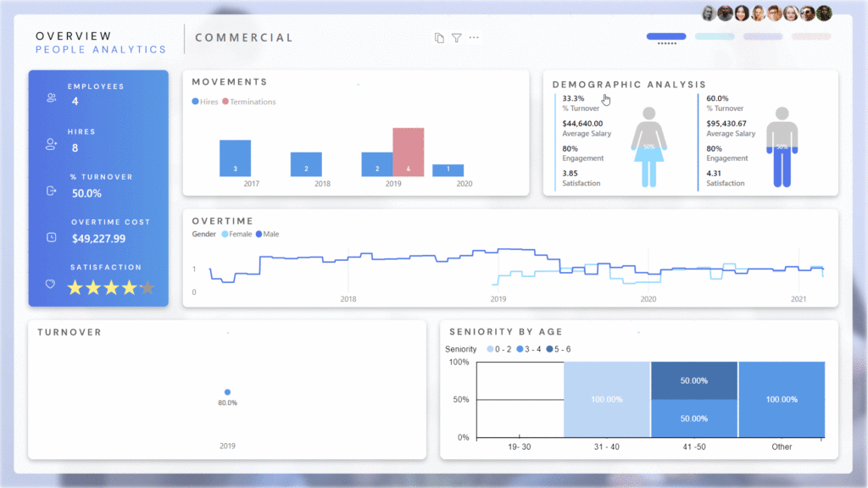Image resolution: width=868 pixels, height=488 pixels.
Task: Click the Hires person-add icon
Action: 52,145
